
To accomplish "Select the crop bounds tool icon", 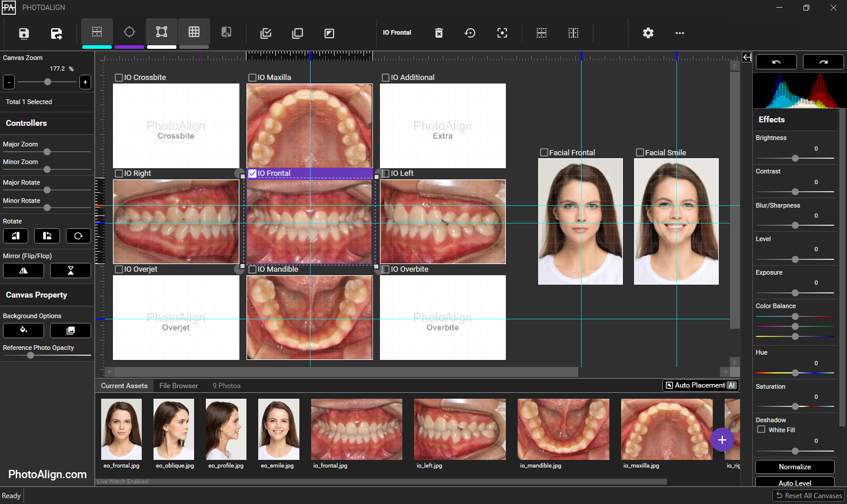I will [162, 34].
